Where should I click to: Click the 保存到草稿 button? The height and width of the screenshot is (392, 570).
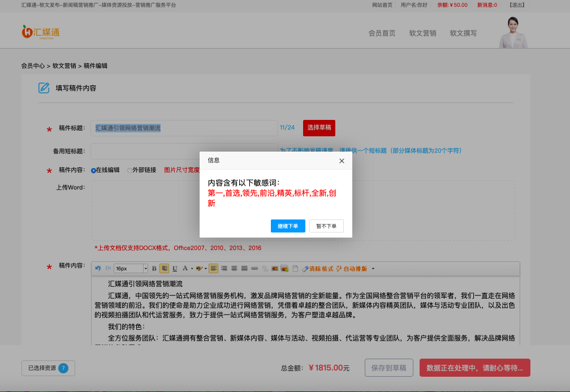[388, 368]
